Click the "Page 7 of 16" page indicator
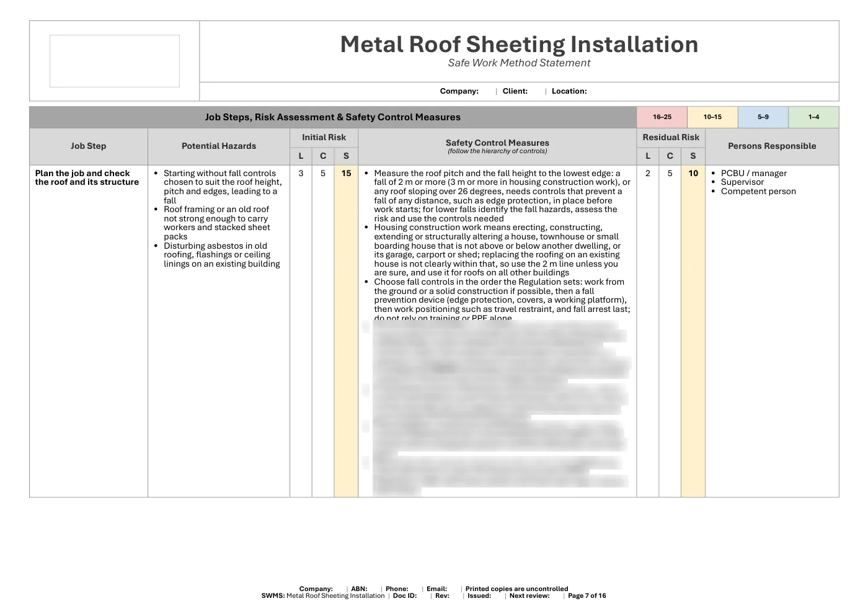The image size is (868, 614). coord(587,596)
